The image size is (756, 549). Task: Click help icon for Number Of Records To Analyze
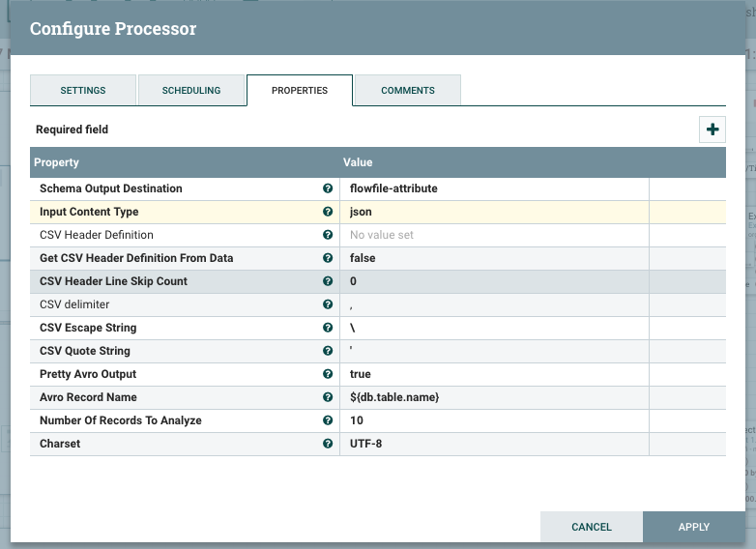[x=328, y=420]
